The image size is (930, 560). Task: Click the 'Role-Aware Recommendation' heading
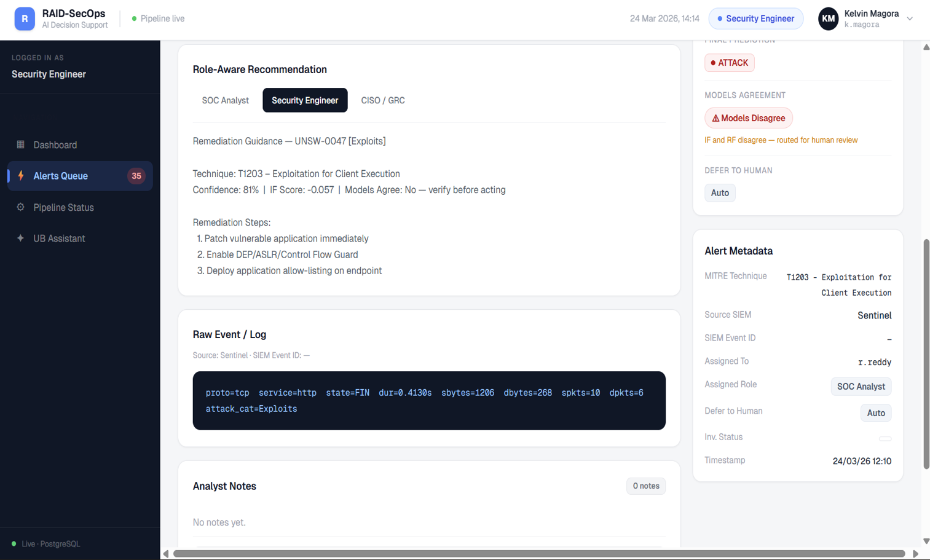tap(260, 69)
